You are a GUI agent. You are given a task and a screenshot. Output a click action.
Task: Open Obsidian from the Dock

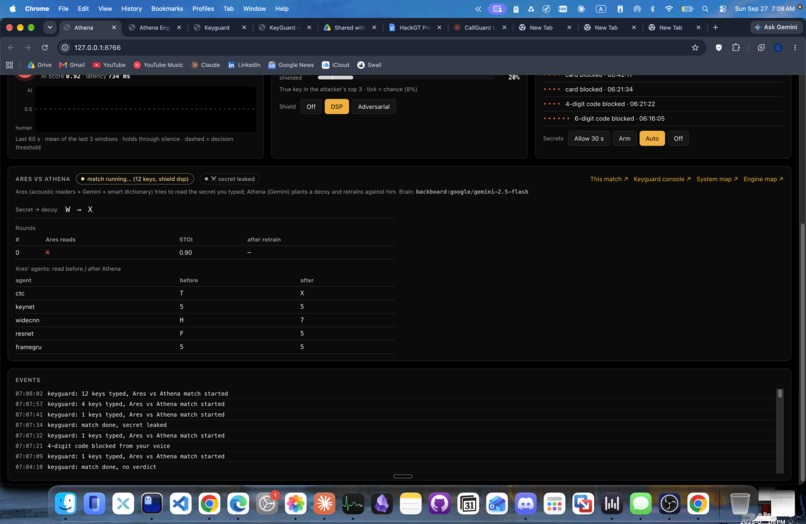click(381, 503)
